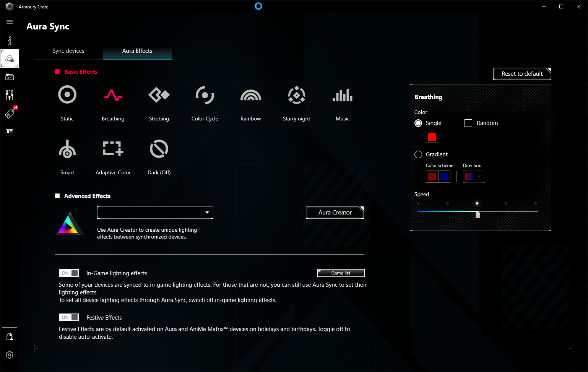Click the Color scheme label
This screenshot has height=372, width=588.
[x=440, y=166]
